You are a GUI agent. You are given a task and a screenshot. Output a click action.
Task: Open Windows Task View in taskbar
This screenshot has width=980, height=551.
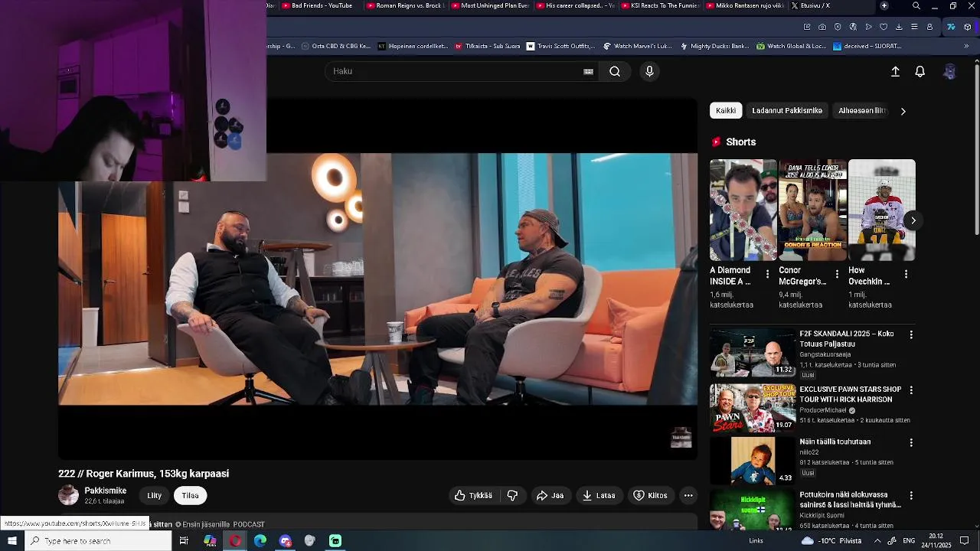click(184, 541)
